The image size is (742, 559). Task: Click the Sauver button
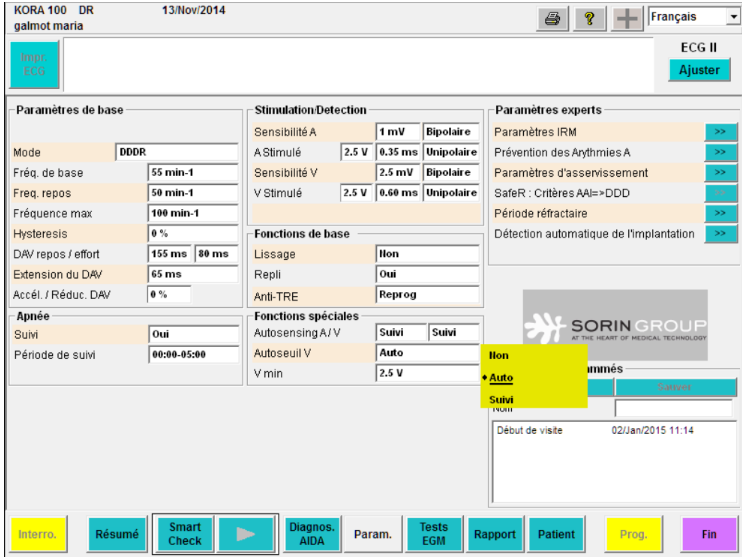click(675, 387)
